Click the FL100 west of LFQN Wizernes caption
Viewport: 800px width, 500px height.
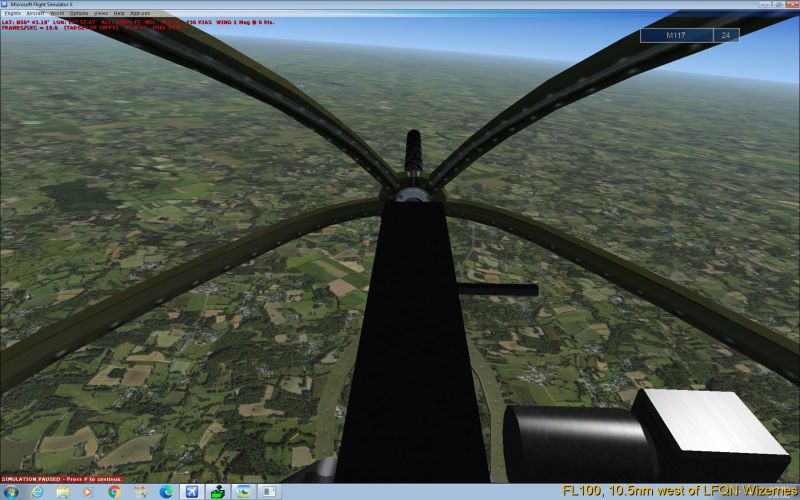tap(680, 491)
